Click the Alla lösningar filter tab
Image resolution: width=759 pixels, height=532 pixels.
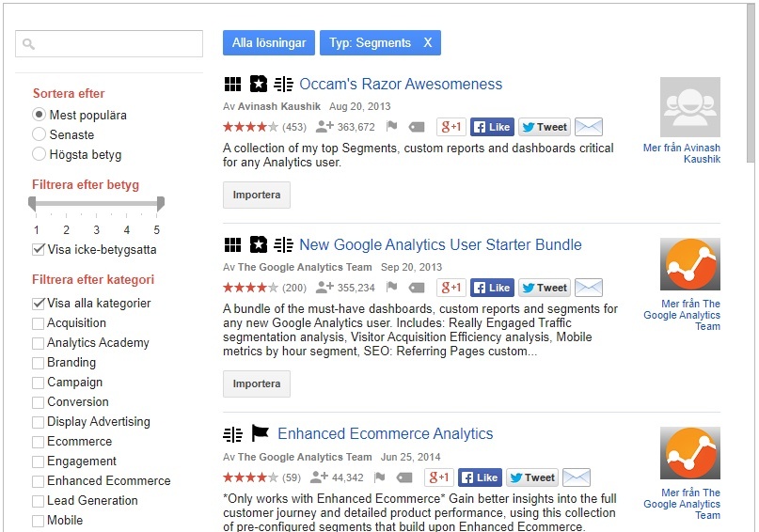click(269, 42)
